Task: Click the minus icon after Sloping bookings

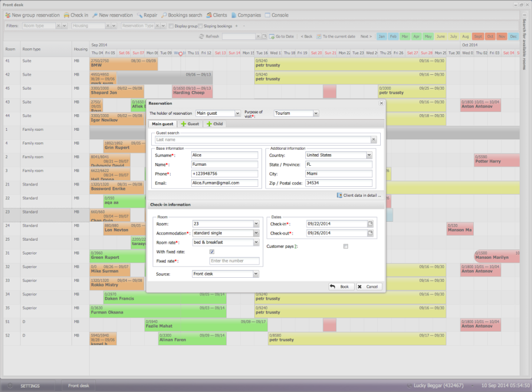Action: point(244,26)
